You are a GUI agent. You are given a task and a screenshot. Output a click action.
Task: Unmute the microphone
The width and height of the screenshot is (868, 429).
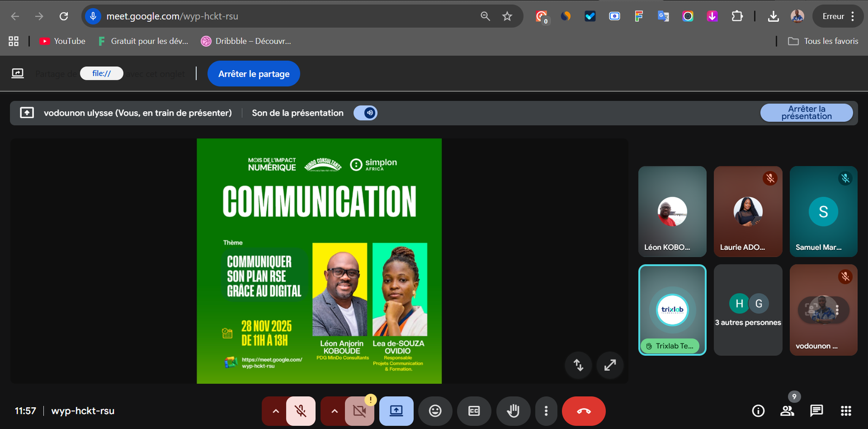tap(301, 411)
